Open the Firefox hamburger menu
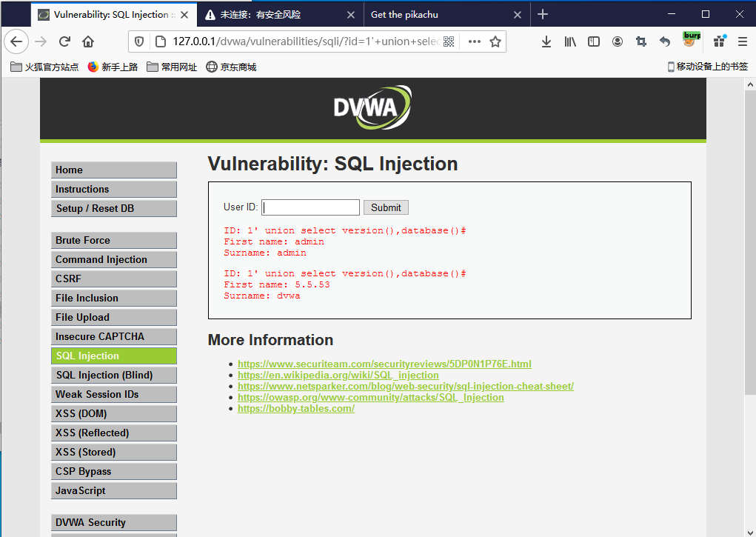This screenshot has height=537, width=756. 743,41
